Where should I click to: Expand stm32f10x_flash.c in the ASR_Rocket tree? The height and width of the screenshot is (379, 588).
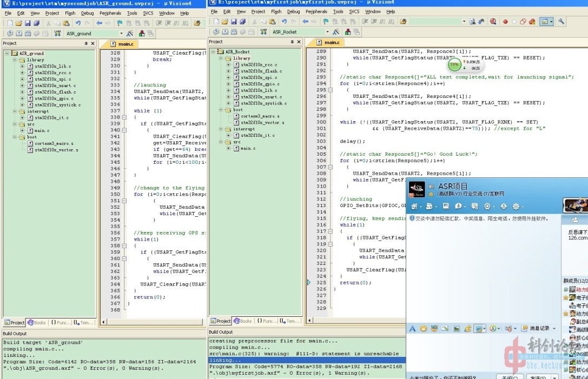228,71
